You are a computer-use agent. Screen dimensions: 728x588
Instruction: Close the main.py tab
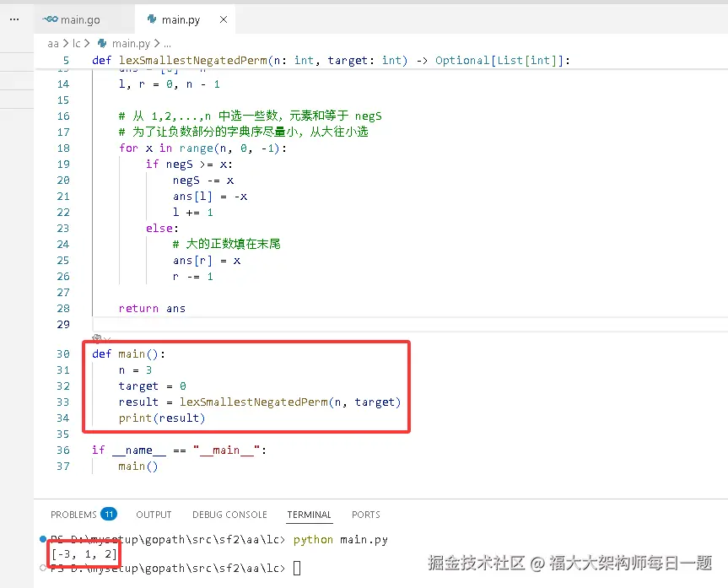[x=224, y=19]
